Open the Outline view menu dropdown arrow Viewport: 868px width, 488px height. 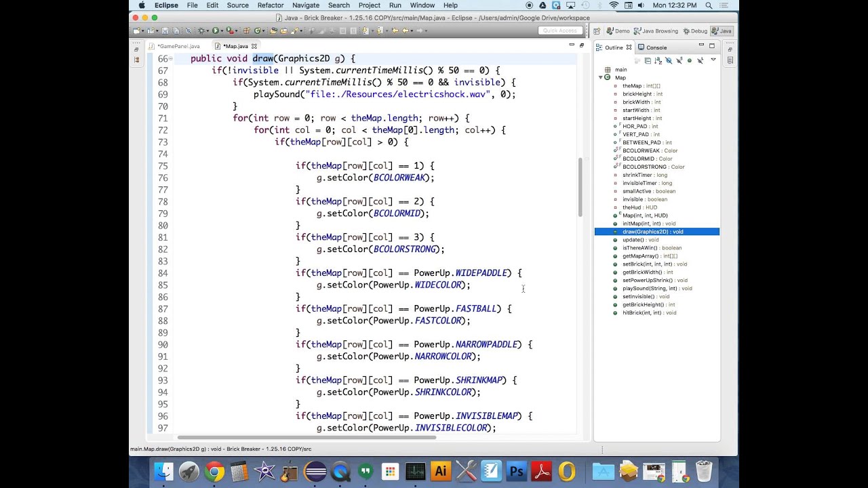click(713, 60)
